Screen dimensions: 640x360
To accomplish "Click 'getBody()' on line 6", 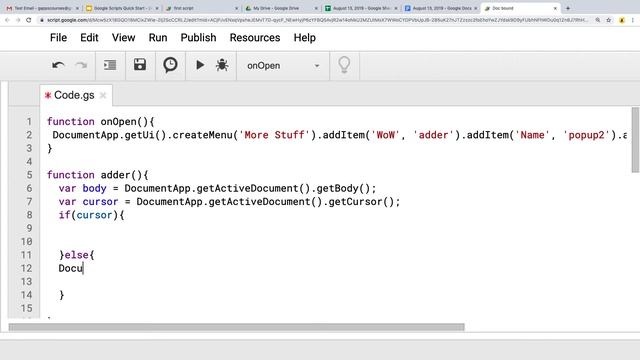I will click(x=343, y=188).
